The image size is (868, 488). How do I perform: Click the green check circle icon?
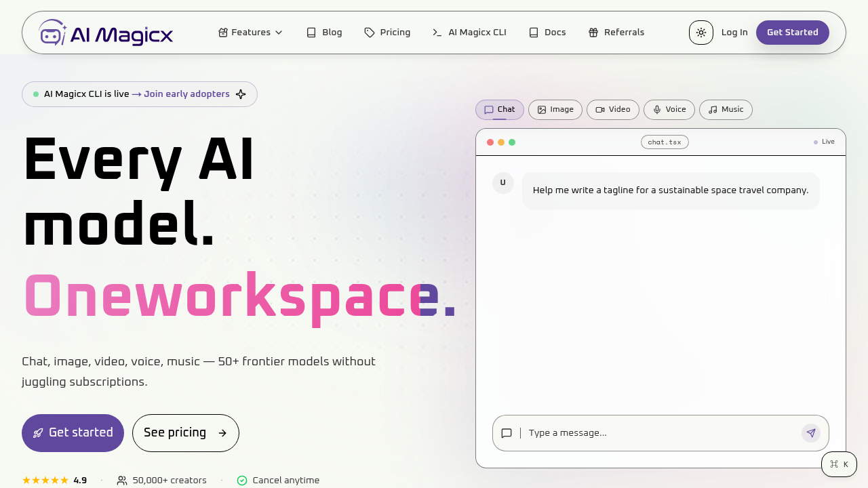(242, 481)
